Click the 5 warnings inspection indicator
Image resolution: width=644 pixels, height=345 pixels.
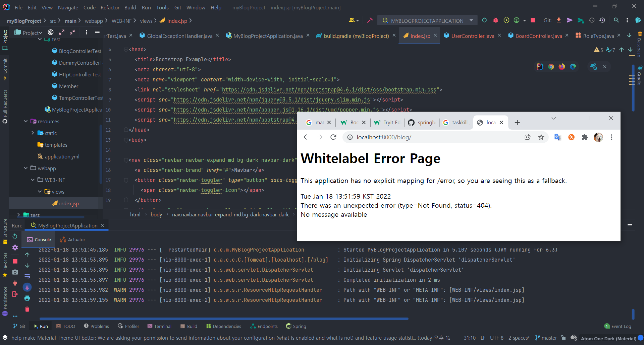[598, 50]
